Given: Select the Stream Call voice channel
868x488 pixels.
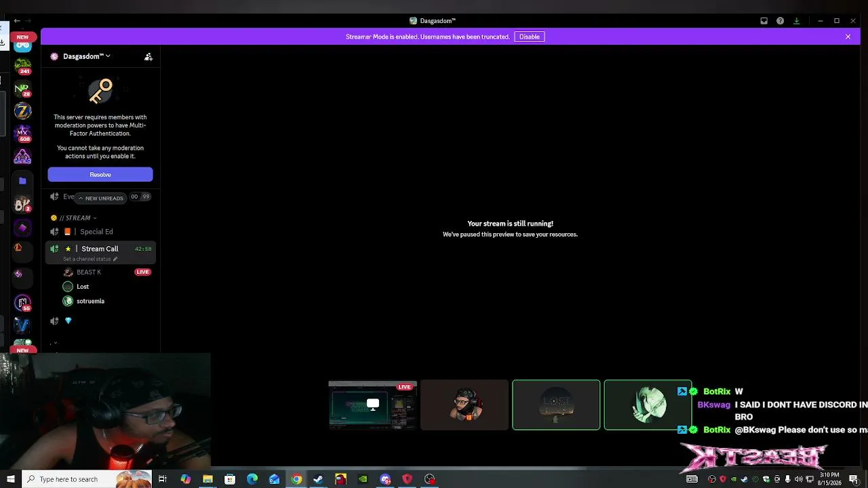Looking at the screenshot, I should pyautogui.click(x=100, y=249).
